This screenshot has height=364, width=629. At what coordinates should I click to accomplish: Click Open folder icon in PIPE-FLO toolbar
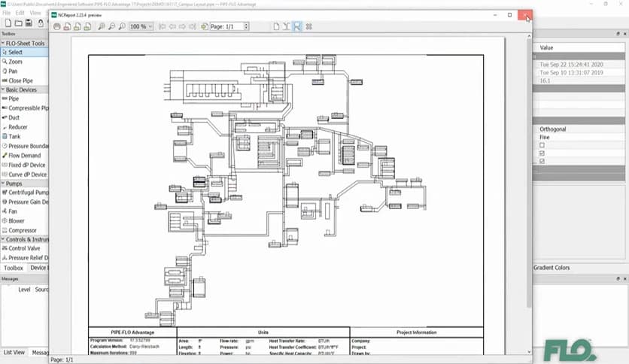19,23
